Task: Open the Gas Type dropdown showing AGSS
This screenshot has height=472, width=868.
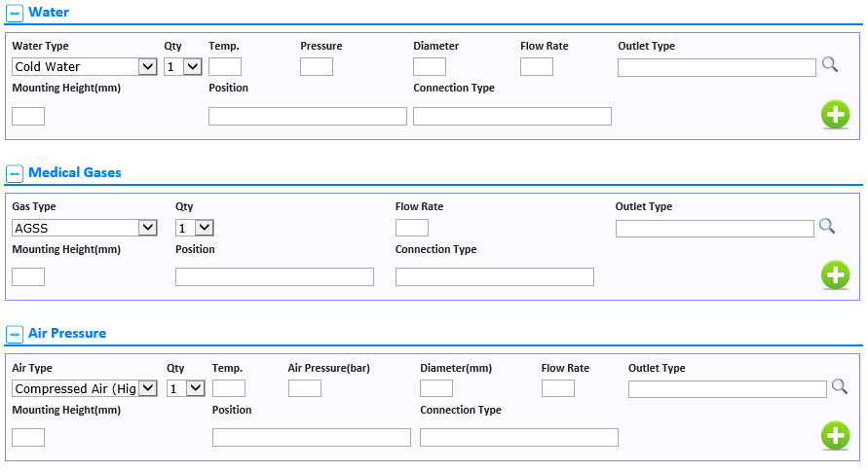Action: (x=85, y=228)
